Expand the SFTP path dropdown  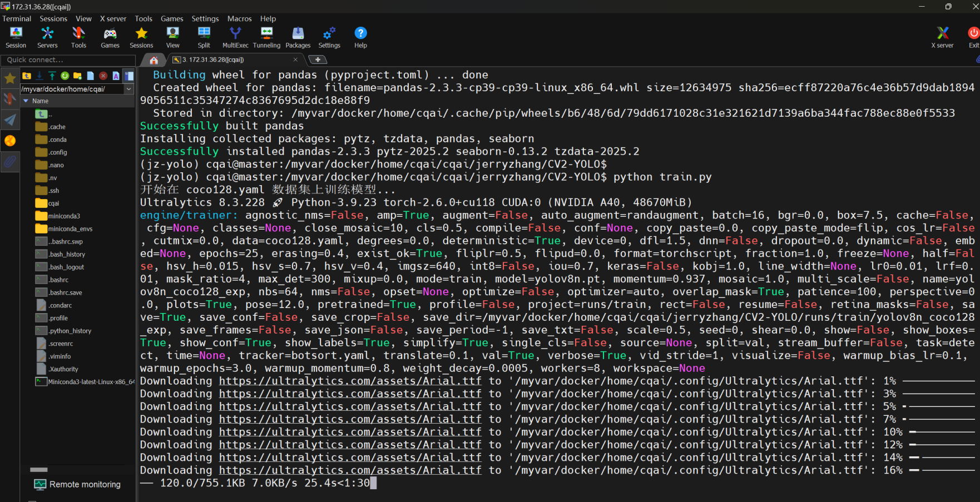tap(129, 89)
